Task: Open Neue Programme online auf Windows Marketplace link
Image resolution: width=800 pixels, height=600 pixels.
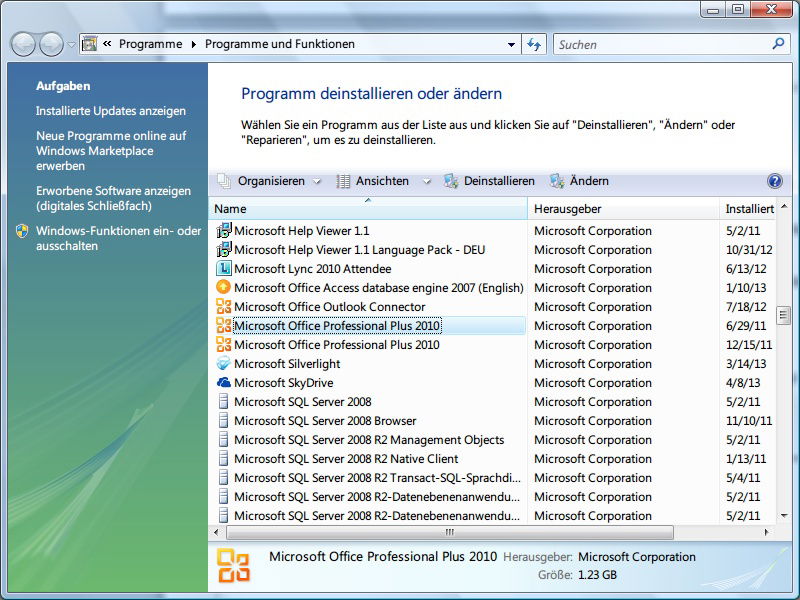Action: (111, 151)
